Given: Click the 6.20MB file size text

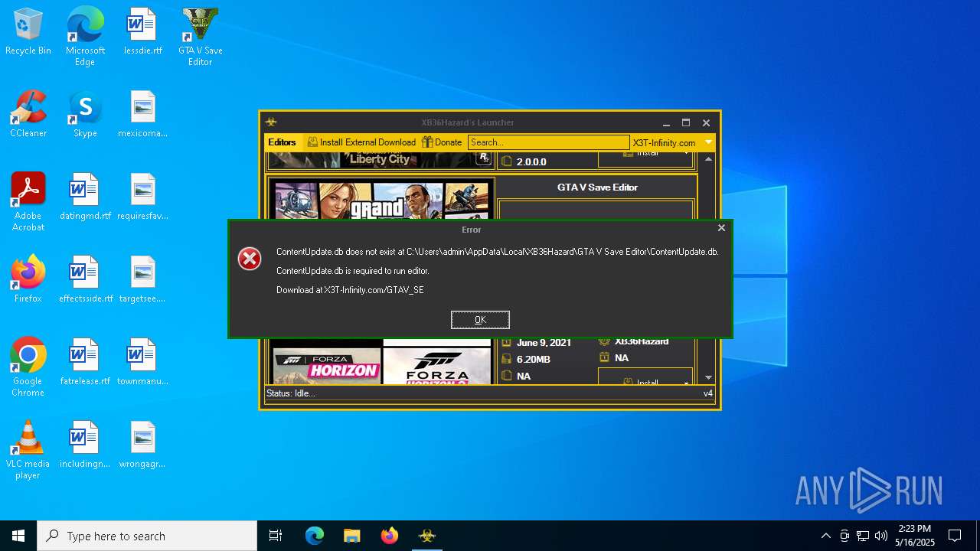Looking at the screenshot, I should pyautogui.click(x=534, y=360).
